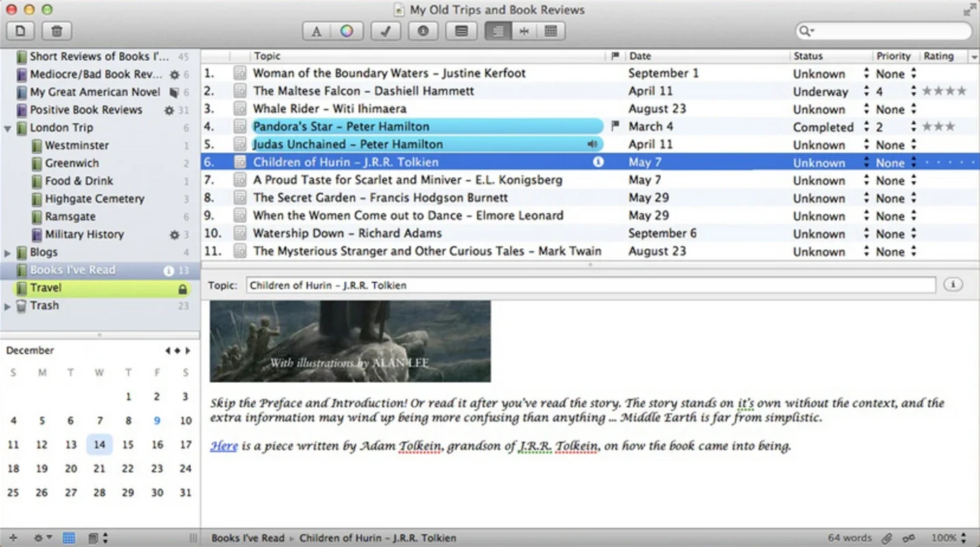Open the 100% zoom level popup
The width and height of the screenshot is (980, 547).
click(x=949, y=538)
